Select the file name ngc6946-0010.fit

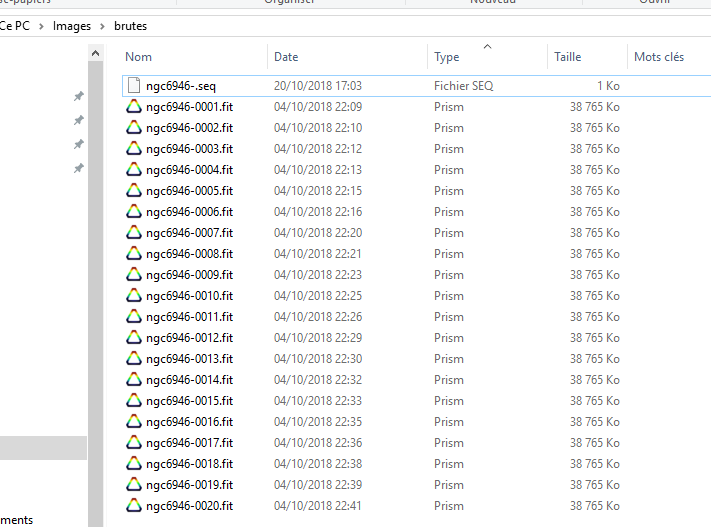click(x=190, y=296)
